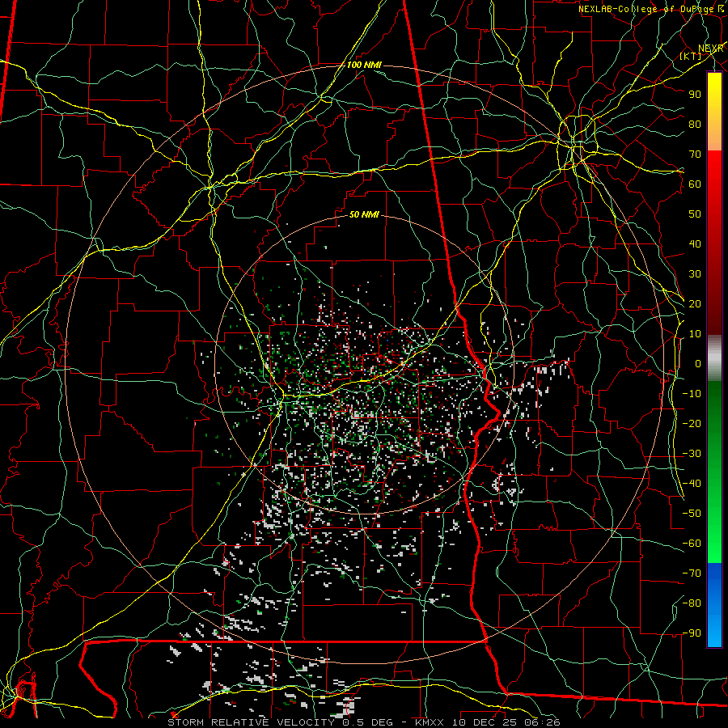This screenshot has height=728, width=728.
Task: Click the 80 value on the color scale
Action: (695, 124)
